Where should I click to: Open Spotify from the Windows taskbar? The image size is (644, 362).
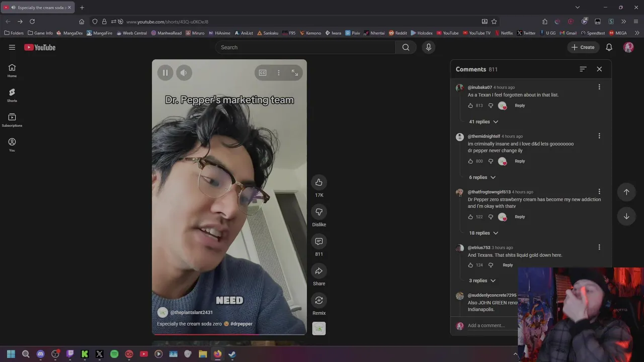tap(114, 354)
